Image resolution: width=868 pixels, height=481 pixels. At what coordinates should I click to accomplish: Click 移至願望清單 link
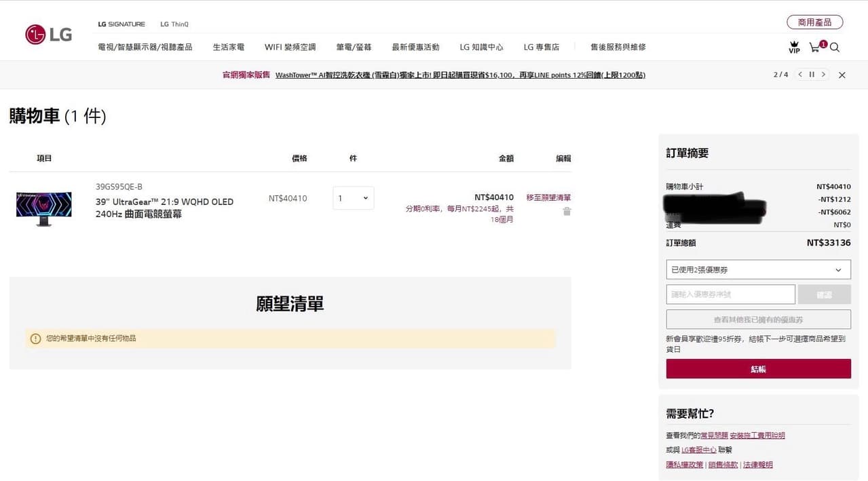coord(548,197)
